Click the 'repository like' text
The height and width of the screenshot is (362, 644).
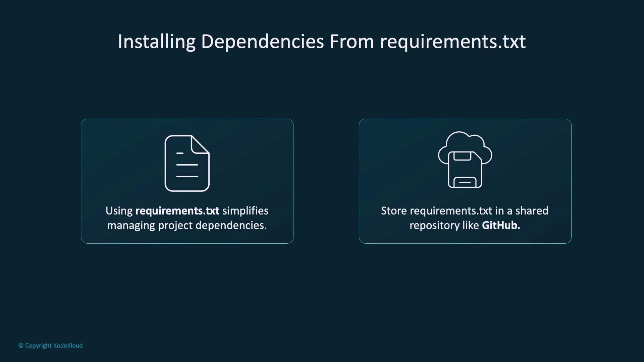(x=444, y=226)
